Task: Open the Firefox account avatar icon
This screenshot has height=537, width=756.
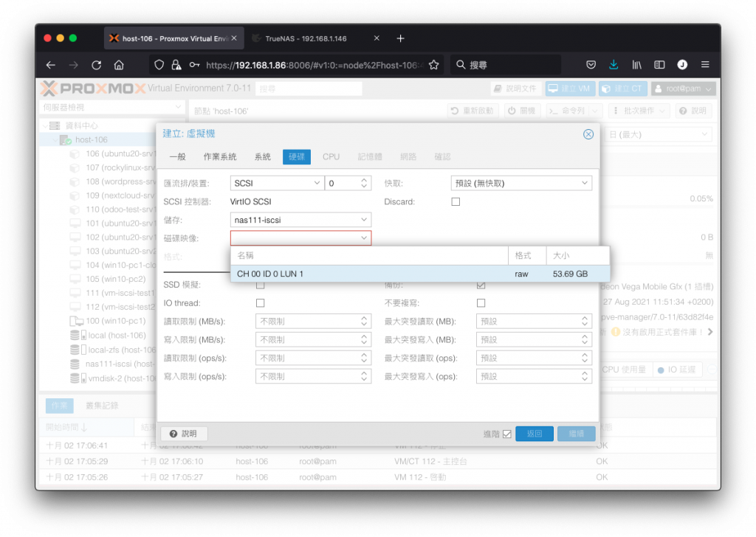Action: 682,65
